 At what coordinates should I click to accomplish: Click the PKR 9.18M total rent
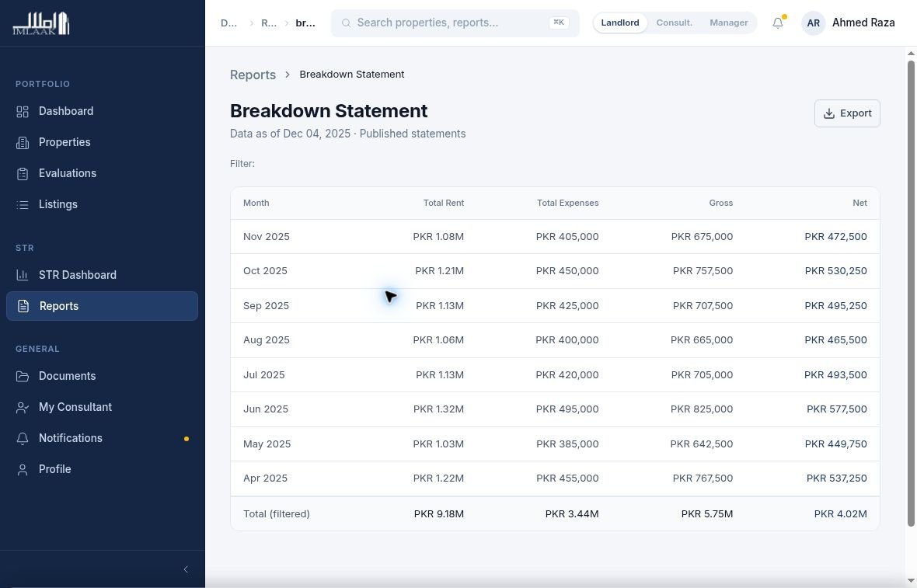[438, 513]
